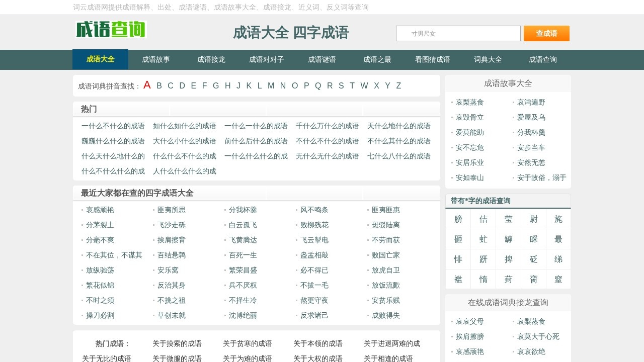Screen dimensions: 644x362
Task: Click character 莹 in the character query grid
Action: 508,219
